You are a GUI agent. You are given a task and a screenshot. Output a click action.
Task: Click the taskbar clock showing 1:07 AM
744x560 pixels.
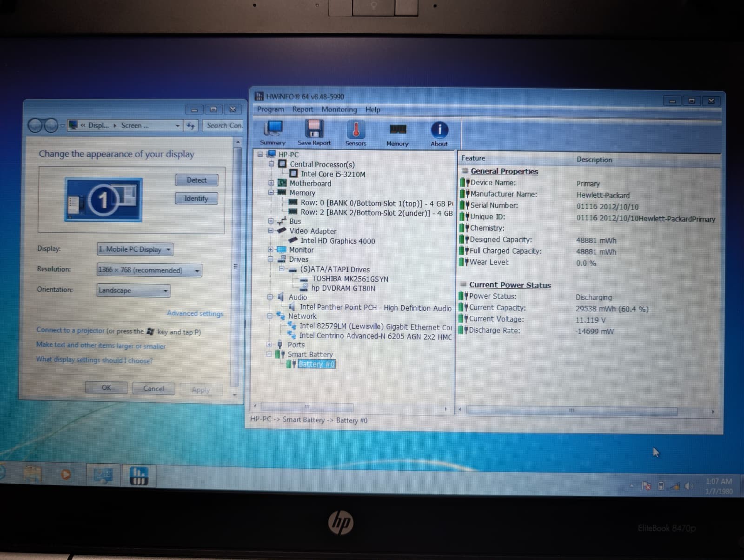click(719, 486)
